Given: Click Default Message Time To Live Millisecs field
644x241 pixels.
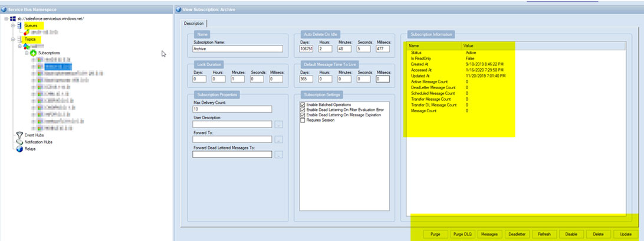Looking at the screenshot, I should coord(382,79).
